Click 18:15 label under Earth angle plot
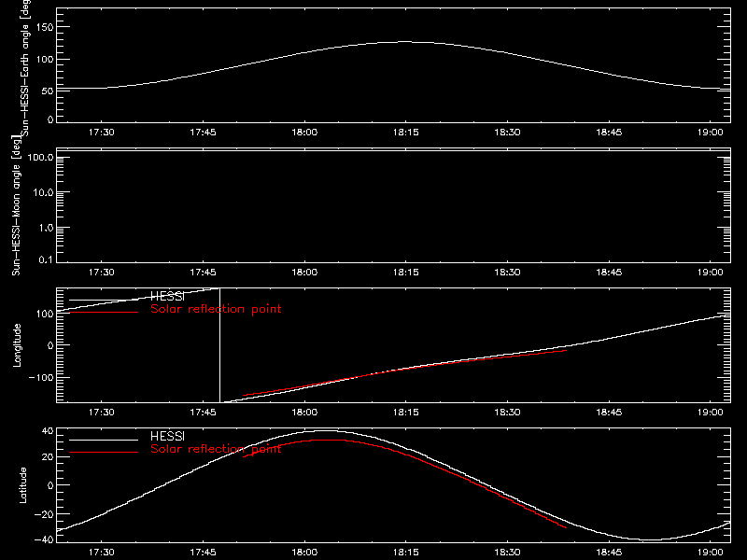This screenshot has width=747, height=560. click(x=406, y=132)
